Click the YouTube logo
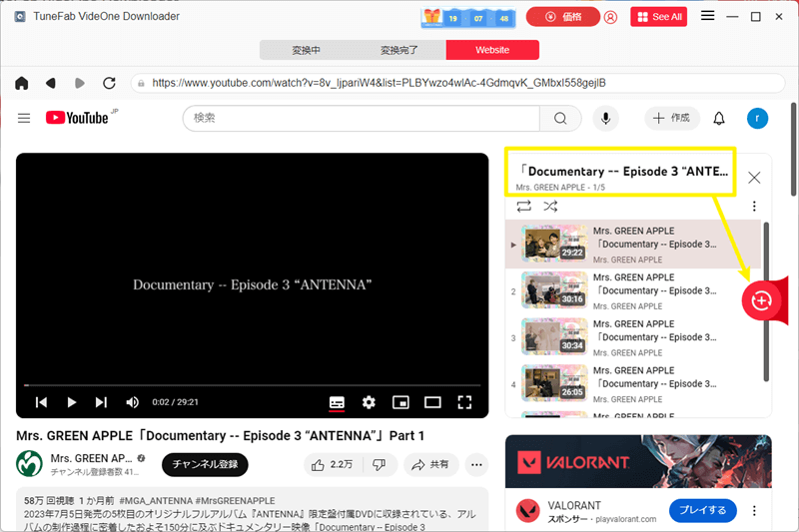Image resolution: width=799 pixels, height=532 pixels. click(78, 118)
